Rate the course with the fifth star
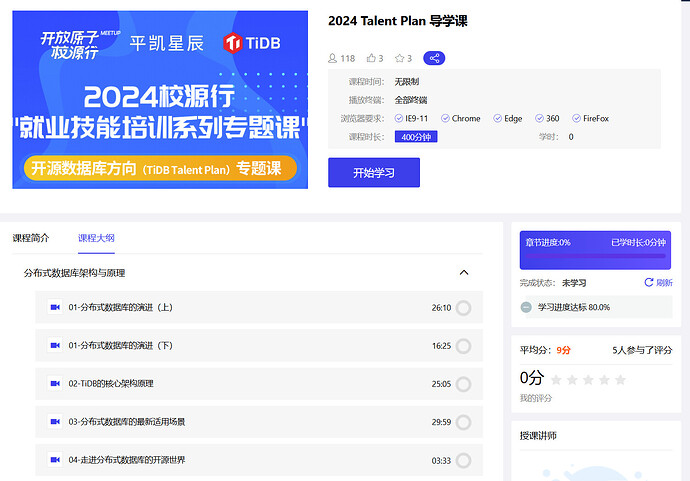Image resolution: width=690 pixels, height=481 pixels. pyautogui.click(x=620, y=380)
